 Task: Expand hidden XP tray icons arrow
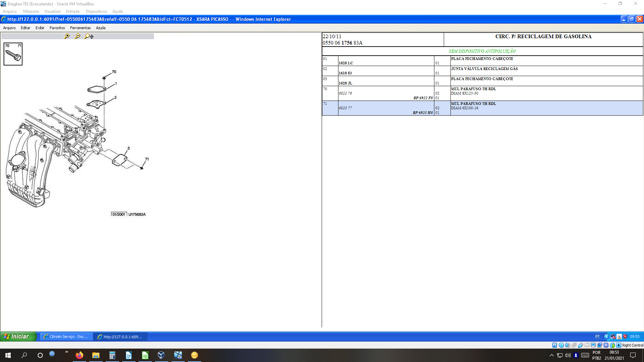pyautogui.click(x=606, y=337)
